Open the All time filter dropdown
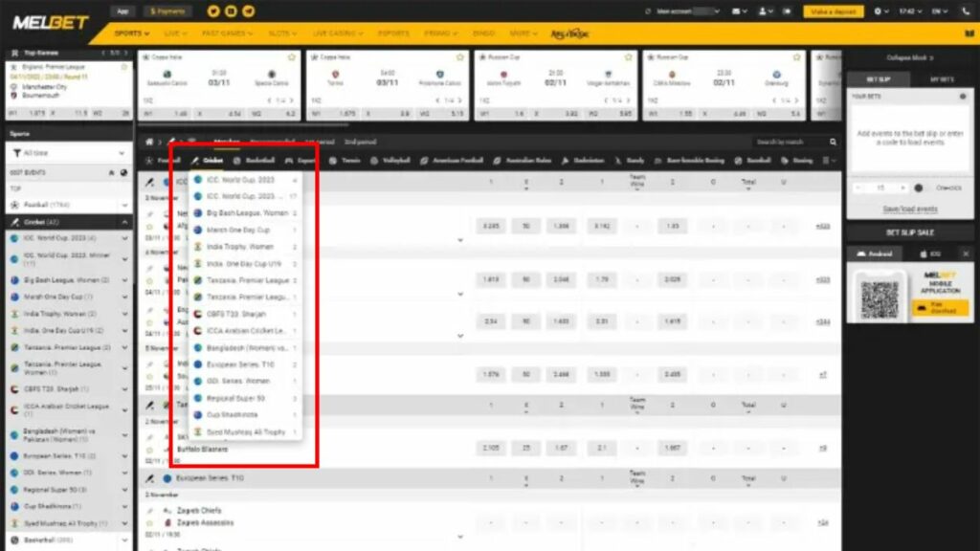Screen dimensions: 980x551 (69, 153)
